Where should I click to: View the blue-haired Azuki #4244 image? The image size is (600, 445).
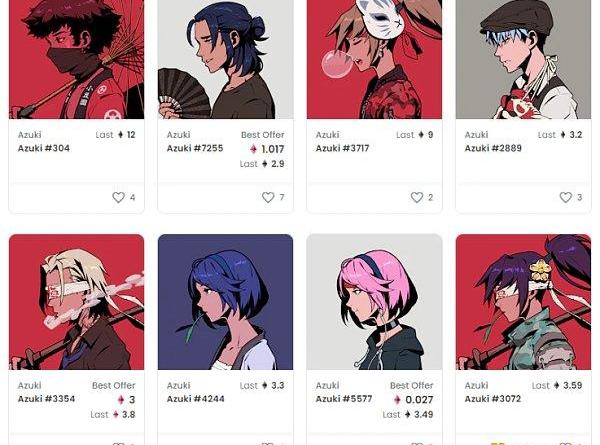[225, 302]
